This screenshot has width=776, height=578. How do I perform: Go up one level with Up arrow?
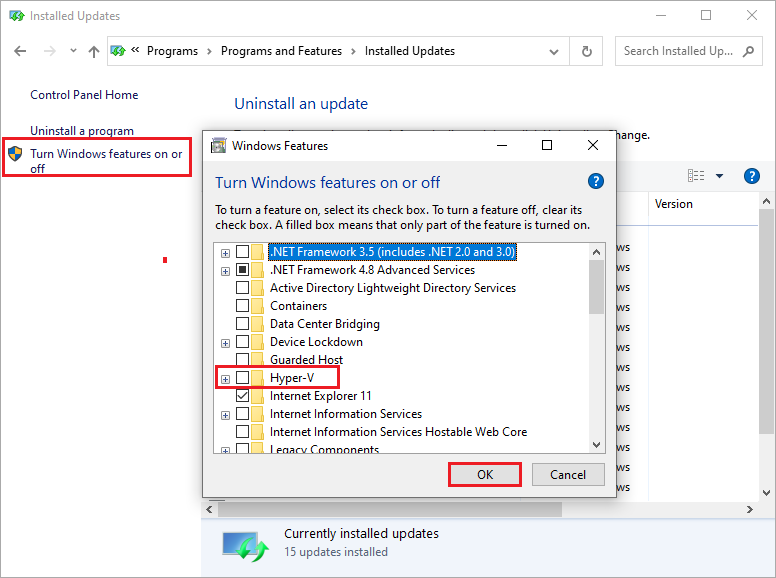[94, 51]
